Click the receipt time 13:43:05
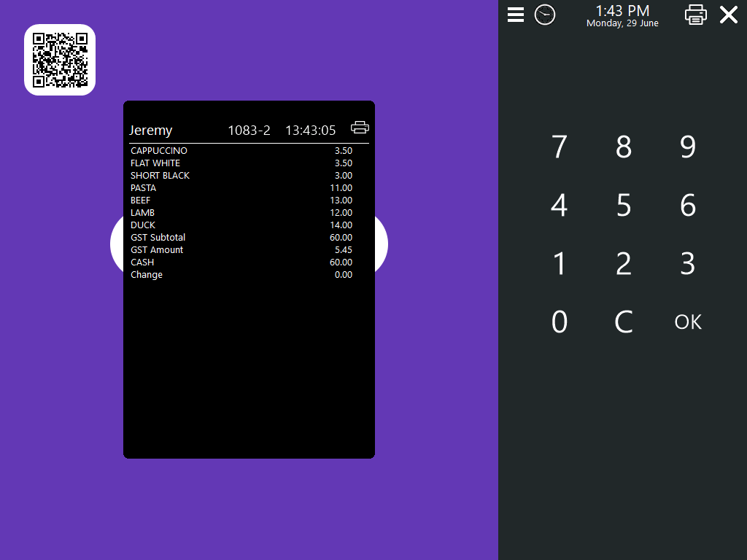The width and height of the screenshot is (747, 560). [311, 130]
